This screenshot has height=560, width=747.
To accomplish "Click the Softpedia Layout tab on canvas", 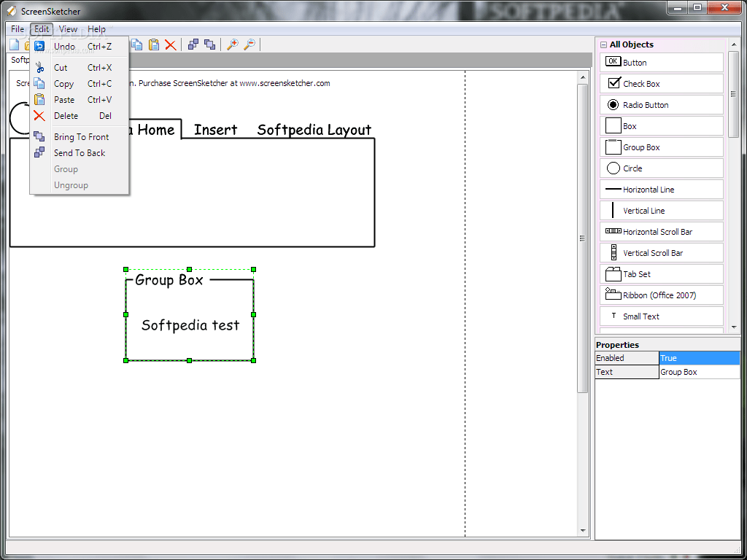I will click(314, 130).
